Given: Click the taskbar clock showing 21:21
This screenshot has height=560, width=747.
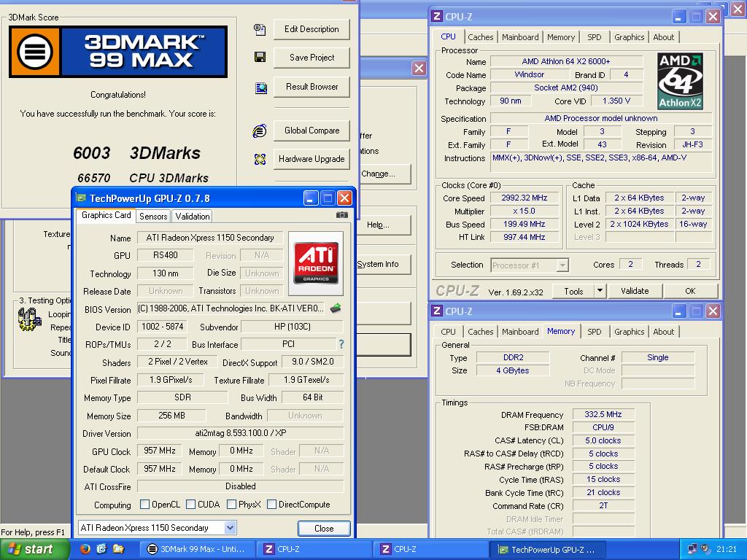Looking at the screenshot, I should pyautogui.click(x=726, y=549).
